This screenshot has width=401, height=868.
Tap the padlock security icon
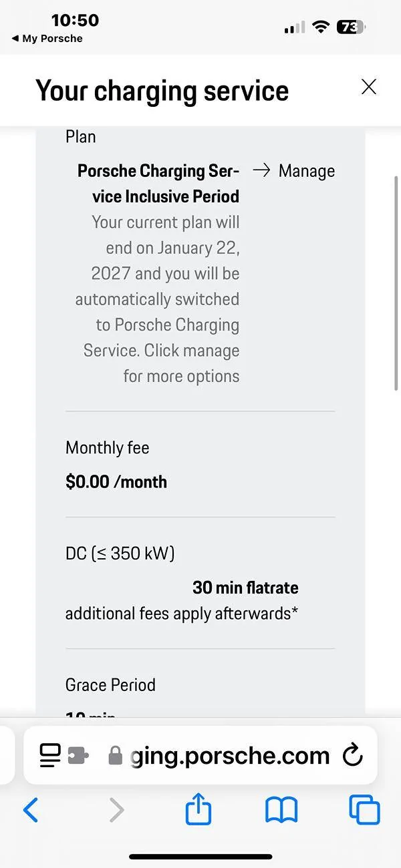pyautogui.click(x=115, y=756)
